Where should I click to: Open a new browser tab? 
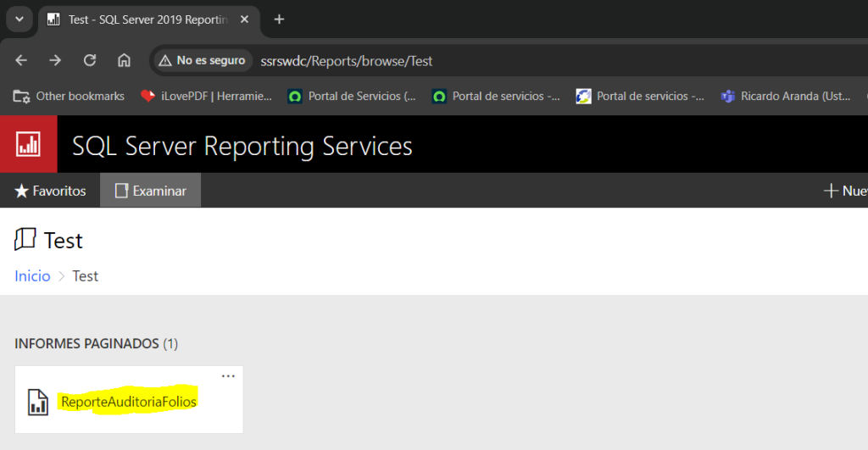(279, 19)
